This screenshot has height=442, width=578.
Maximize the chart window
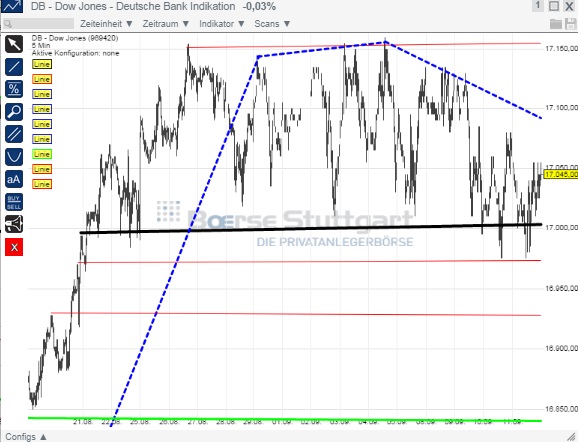pos(554,6)
